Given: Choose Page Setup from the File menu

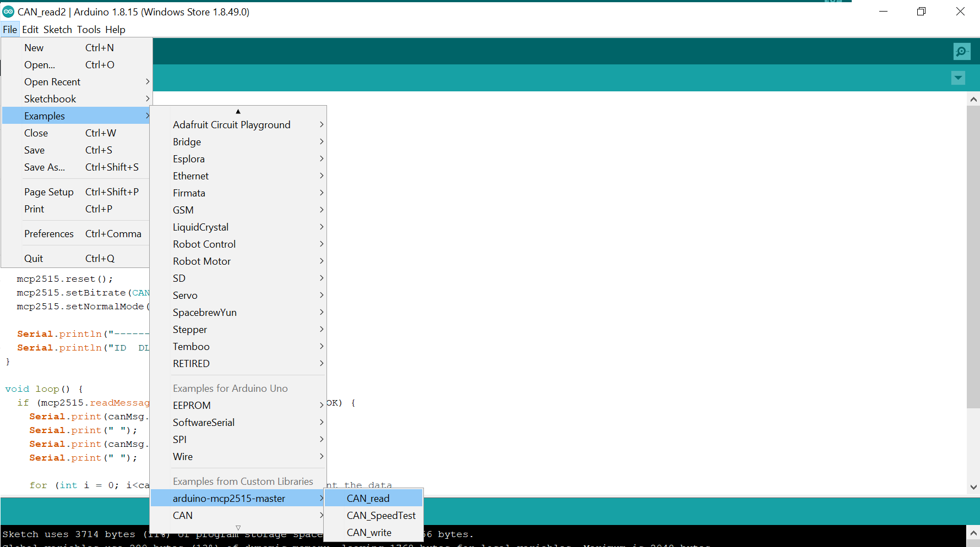Looking at the screenshot, I should point(76,192).
